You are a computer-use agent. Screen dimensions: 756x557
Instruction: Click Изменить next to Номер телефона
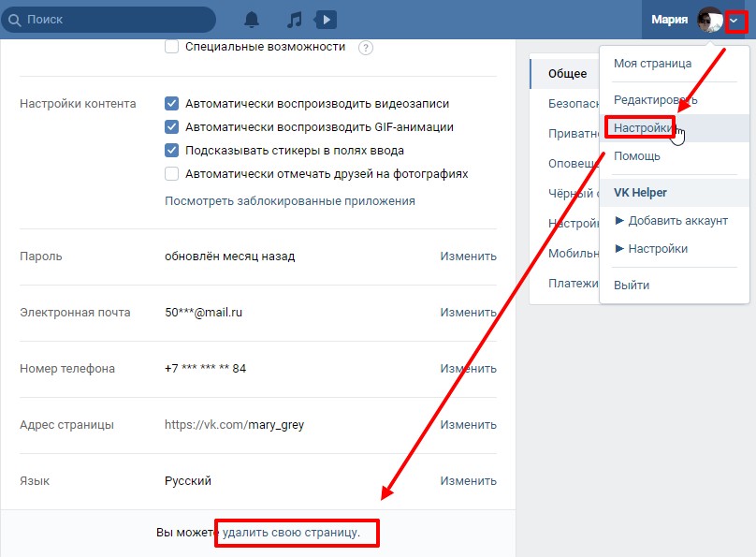(468, 369)
